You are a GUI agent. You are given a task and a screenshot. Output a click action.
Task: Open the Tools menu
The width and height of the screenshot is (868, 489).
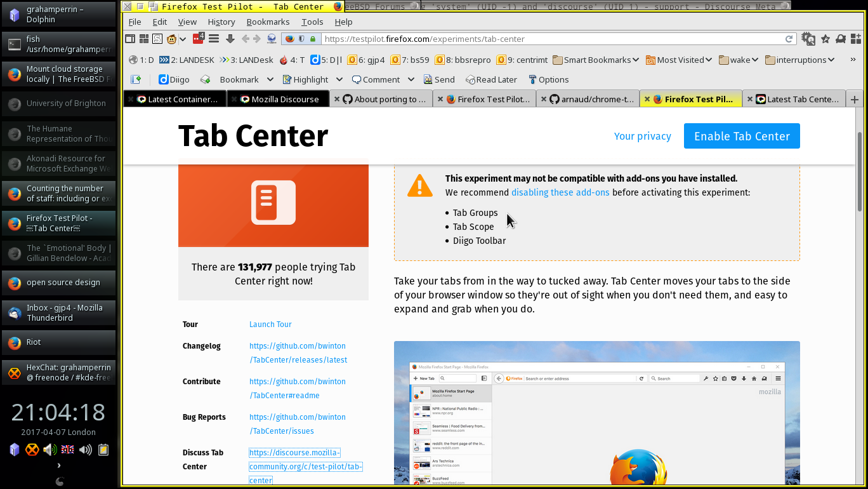click(312, 22)
